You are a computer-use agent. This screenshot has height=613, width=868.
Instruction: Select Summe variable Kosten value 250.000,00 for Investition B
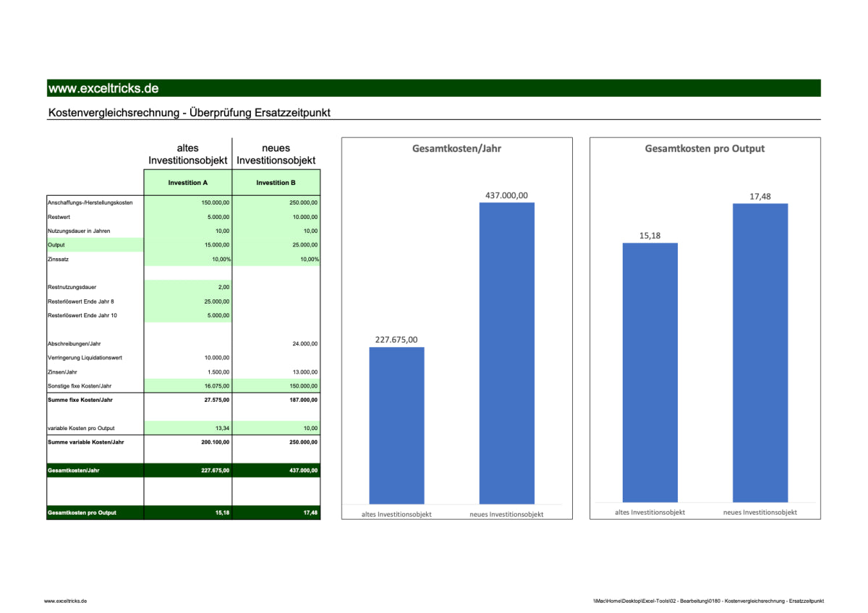point(276,442)
